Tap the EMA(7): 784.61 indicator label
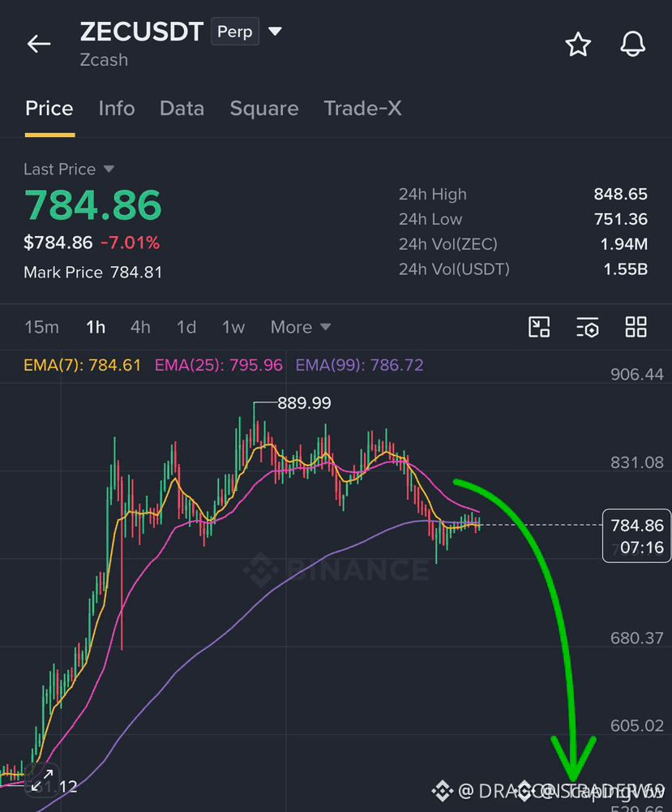 [82, 365]
